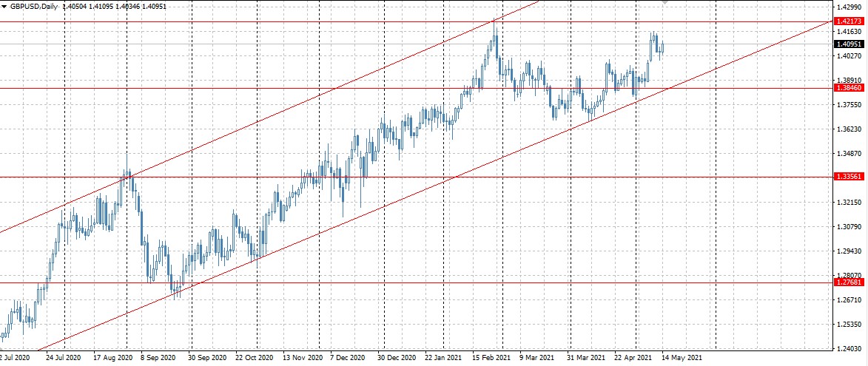Click 1.41630 on the price axis

click(850, 32)
